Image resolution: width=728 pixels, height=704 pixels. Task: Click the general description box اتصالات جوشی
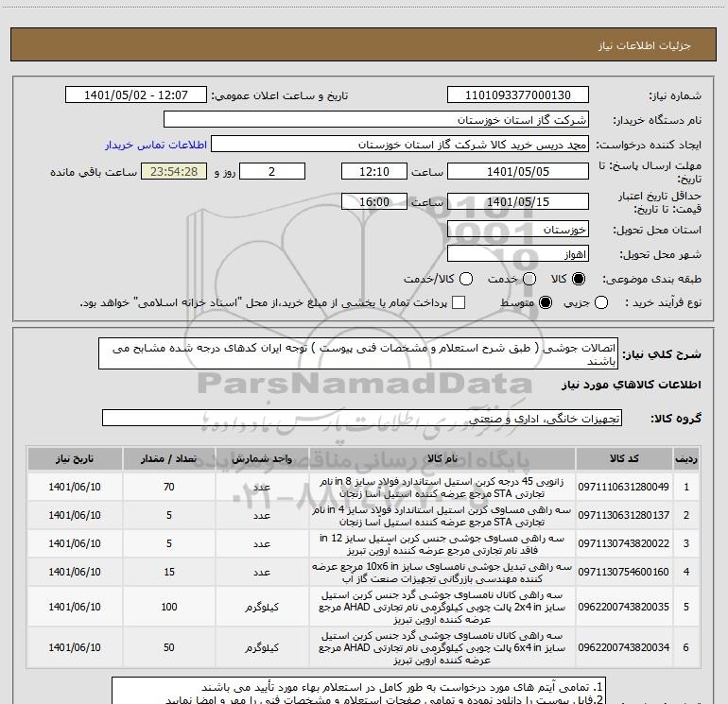[x=358, y=354]
